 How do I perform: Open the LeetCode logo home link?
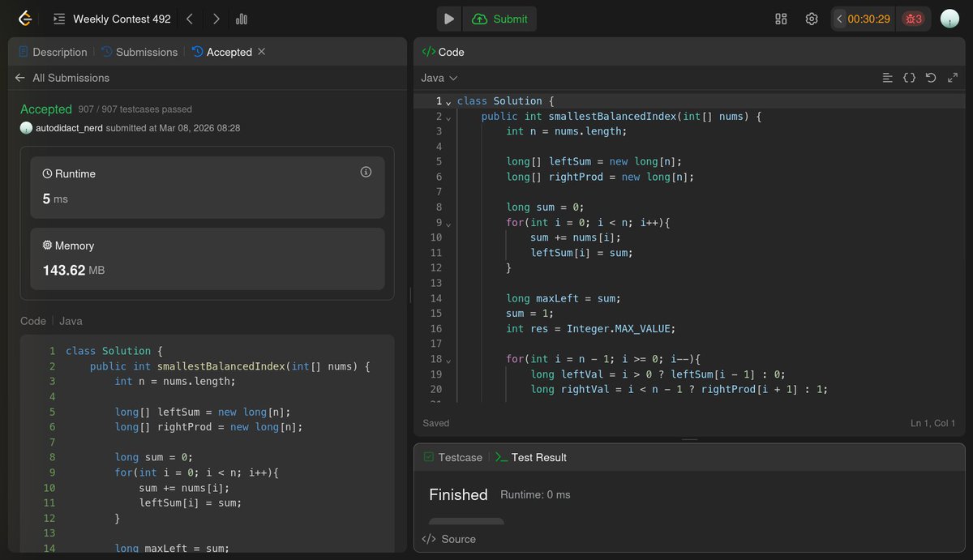pyautogui.click(x=25, y=19)
